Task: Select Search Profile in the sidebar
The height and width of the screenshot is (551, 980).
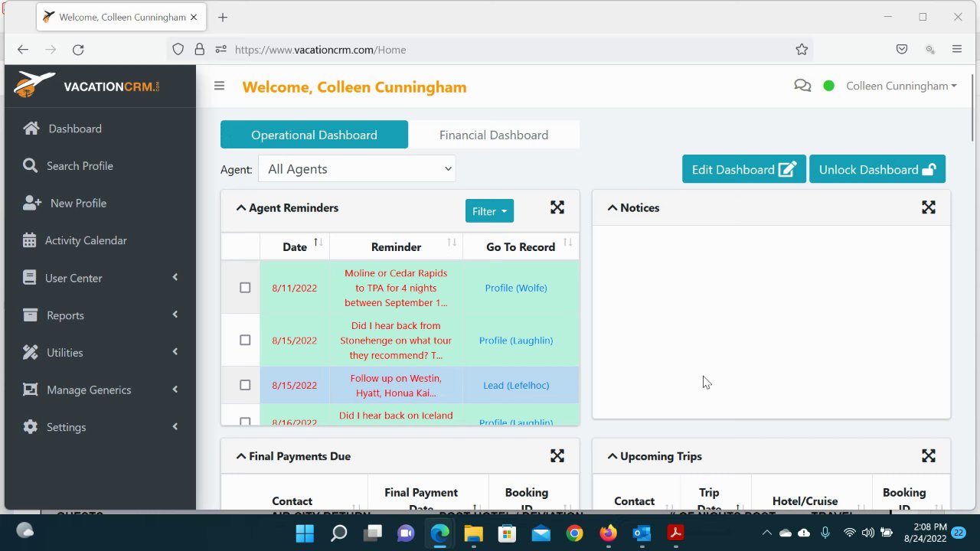Action: (80, 165)
